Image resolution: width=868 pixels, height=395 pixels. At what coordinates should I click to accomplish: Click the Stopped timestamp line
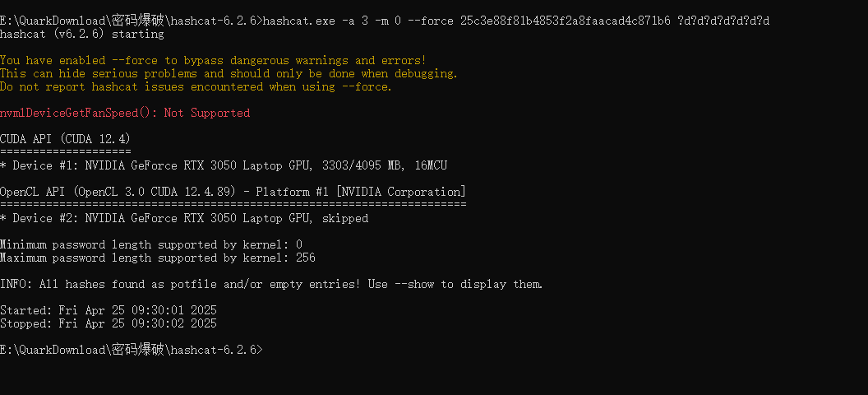point(108,323)
